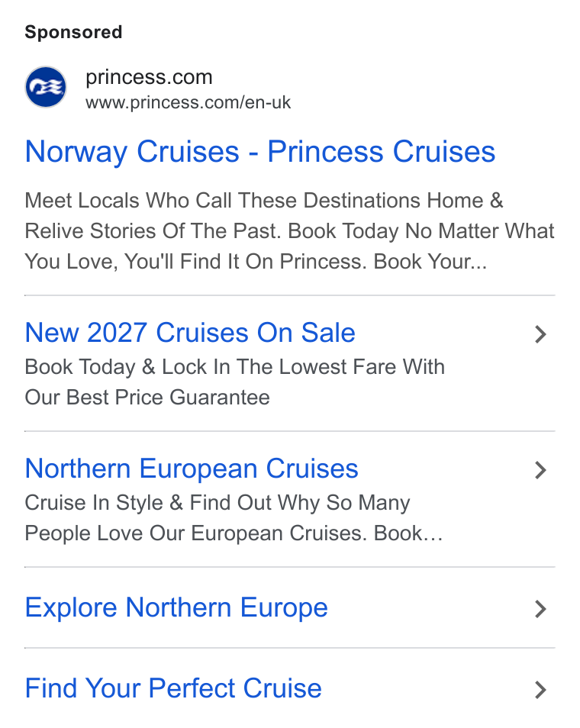Click the 'Relive Stories Of The Past' text line

pyautogui.click(x=289, y=231)
